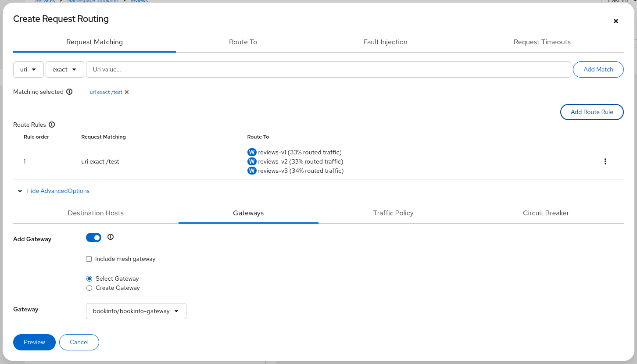Click the info icon beside Route Rules
The height and width of the screenshot is (364, 637).
(52, 125)
